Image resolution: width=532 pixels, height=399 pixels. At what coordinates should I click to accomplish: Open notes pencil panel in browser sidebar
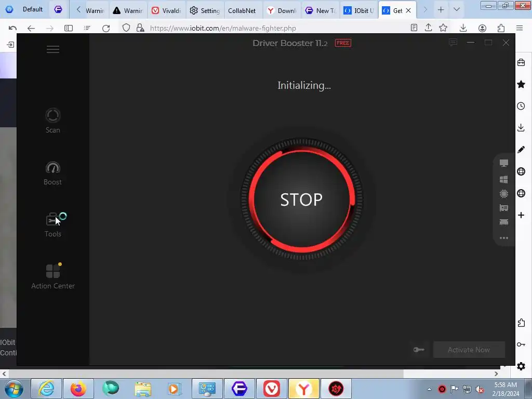coord(521,150)
